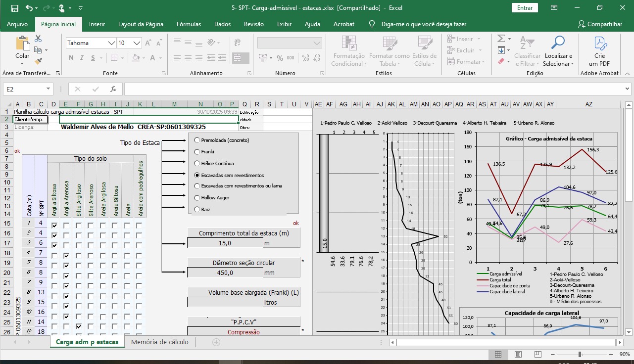The image size is (634, 364).
Task: Click the Entrar sign-in button
Action: [x=525, y=8]
